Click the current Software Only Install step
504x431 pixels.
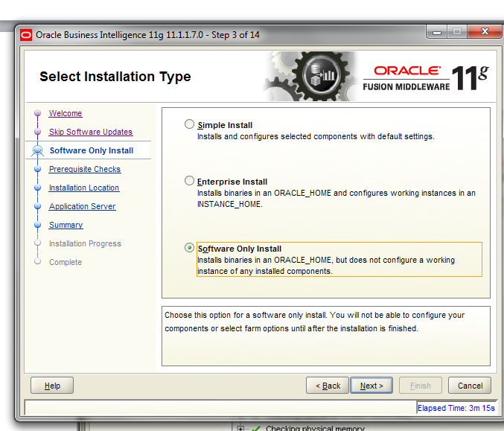tap(92, 150)
